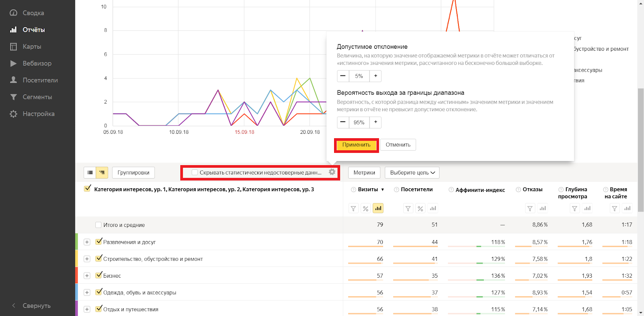Click the Настройка gear icon in sidebar
The width and height of the screenshot is (644, 316).
(x=13, y=114)
